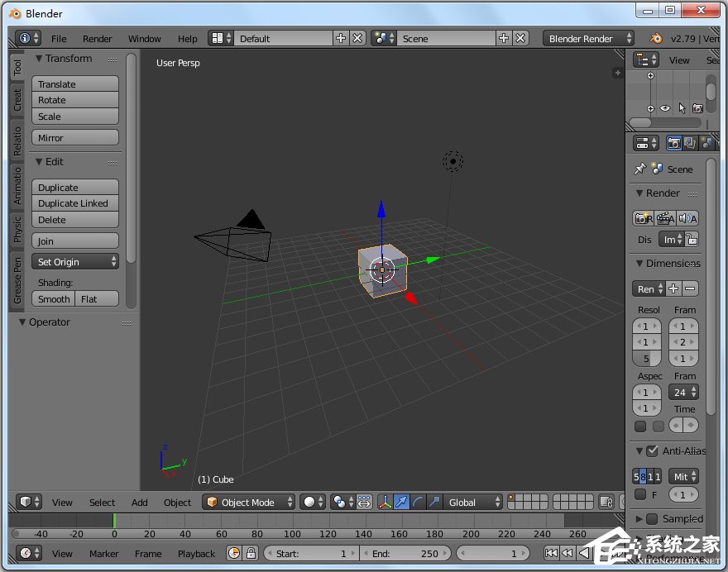Open the Set Origin dropdown
728x572 pixels.
(76, 262)
